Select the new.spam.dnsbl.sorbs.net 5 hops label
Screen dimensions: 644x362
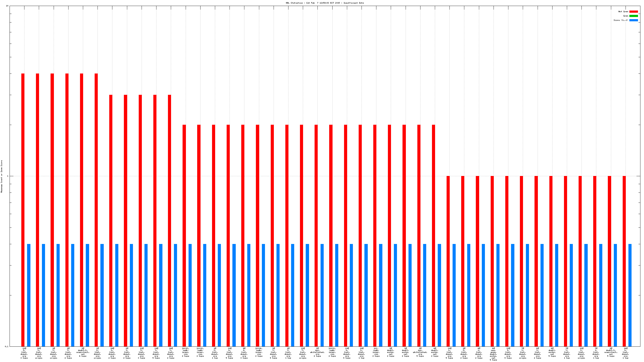point(493,354)
